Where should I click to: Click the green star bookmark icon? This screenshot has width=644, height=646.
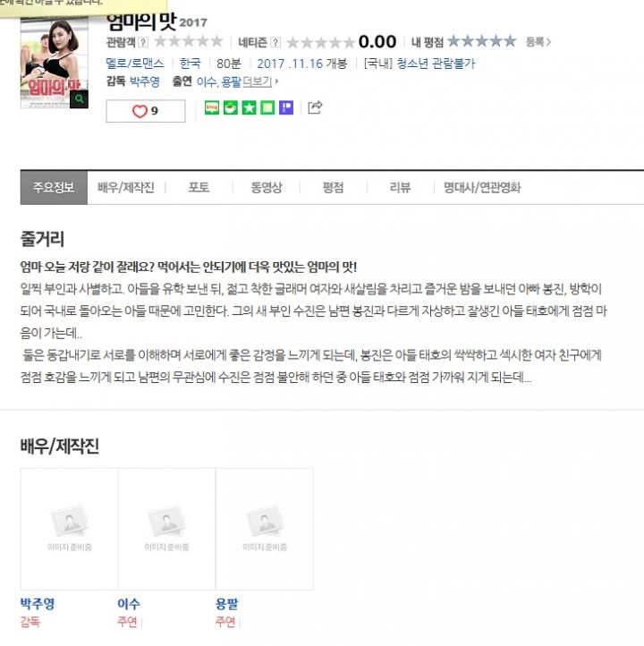[x=249, y=108]
